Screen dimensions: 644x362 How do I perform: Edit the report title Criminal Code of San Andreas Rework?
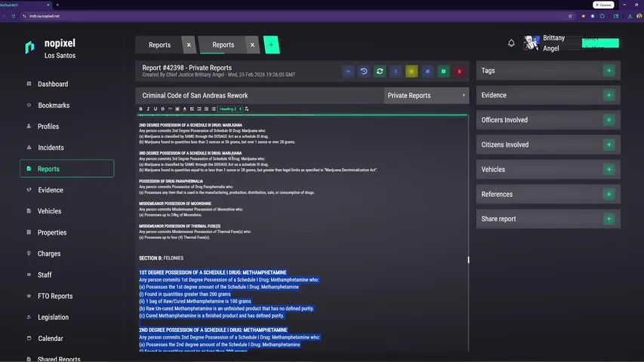pos(260,95)
